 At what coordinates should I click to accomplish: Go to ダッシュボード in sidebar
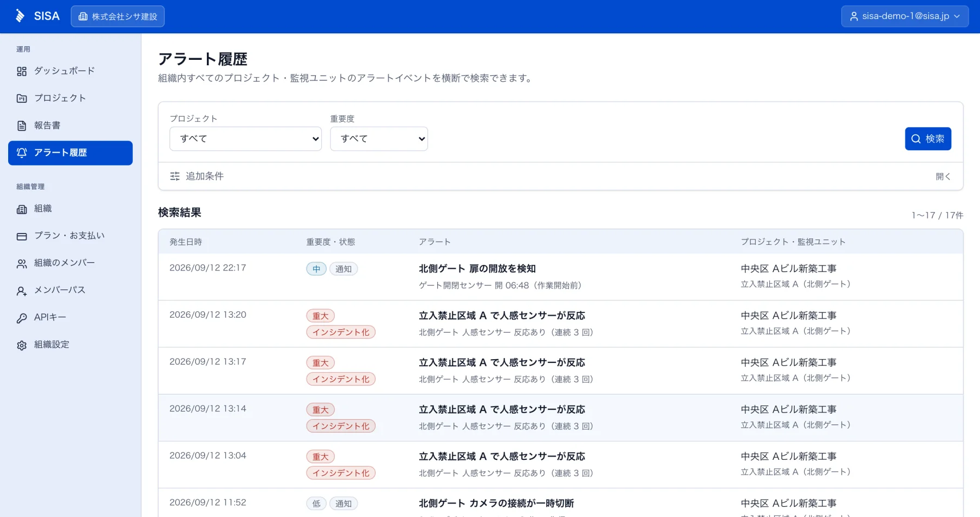(70, 71)
